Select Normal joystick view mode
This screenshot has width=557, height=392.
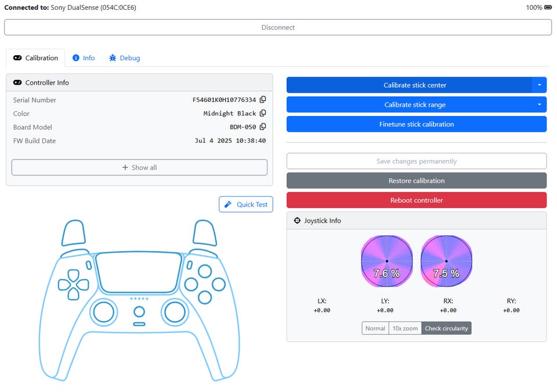375,328
